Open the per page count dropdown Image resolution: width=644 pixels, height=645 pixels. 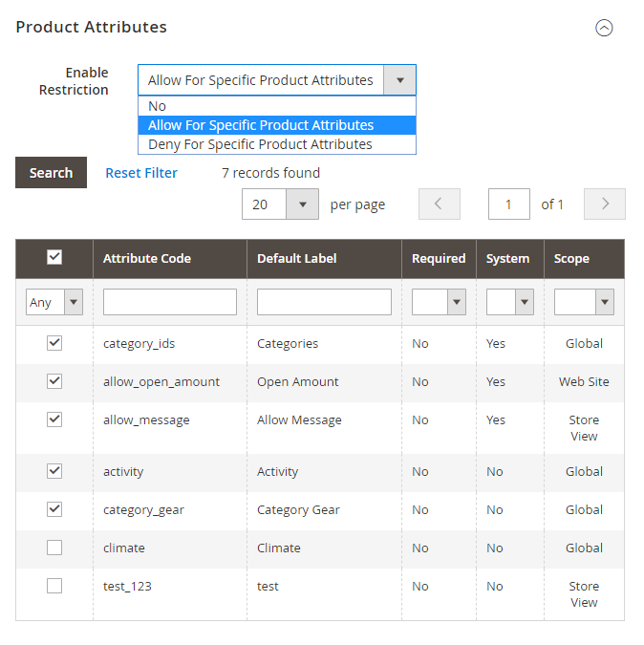(x=302, y=204)
